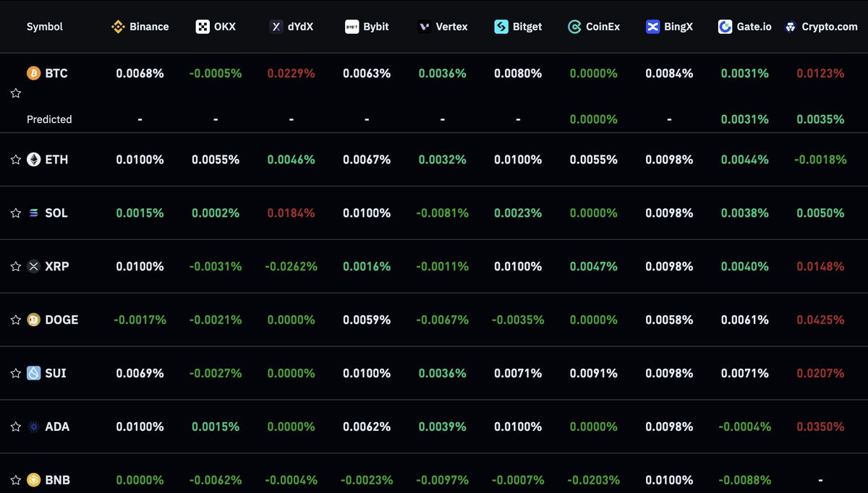Click the Symbol column header
The width and height of the screenshot is (868, 493).
(x=44, y=26)
